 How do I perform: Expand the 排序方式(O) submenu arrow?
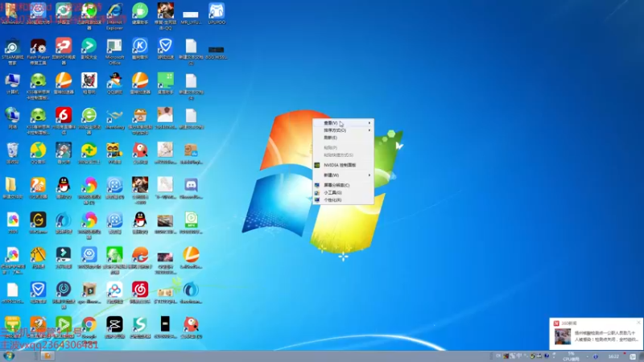pyautogui.click(x=369, y=130)
